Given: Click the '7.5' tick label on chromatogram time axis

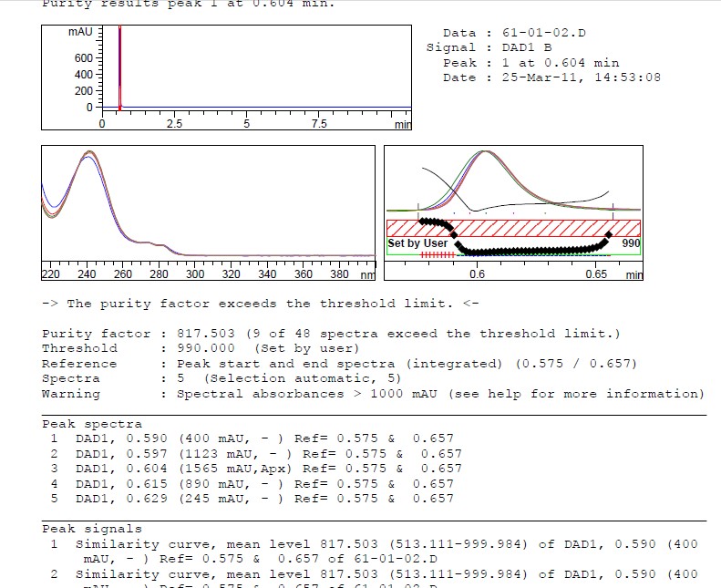Looking at the screenshot, I should pos(319,124).
